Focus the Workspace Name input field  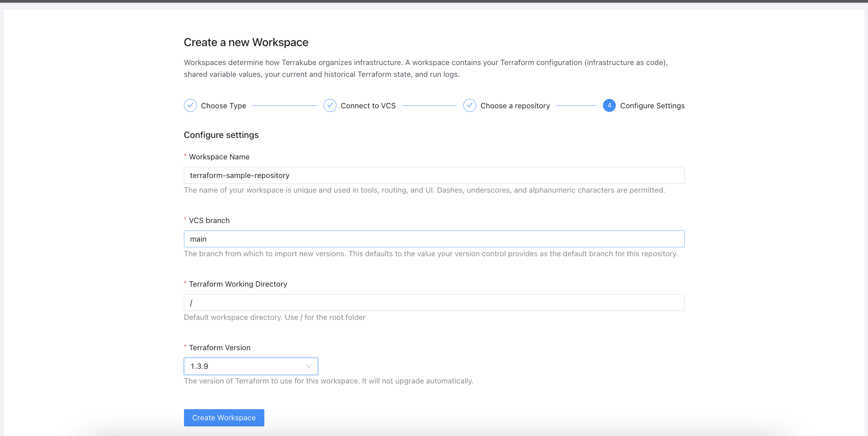pos(434,175)
